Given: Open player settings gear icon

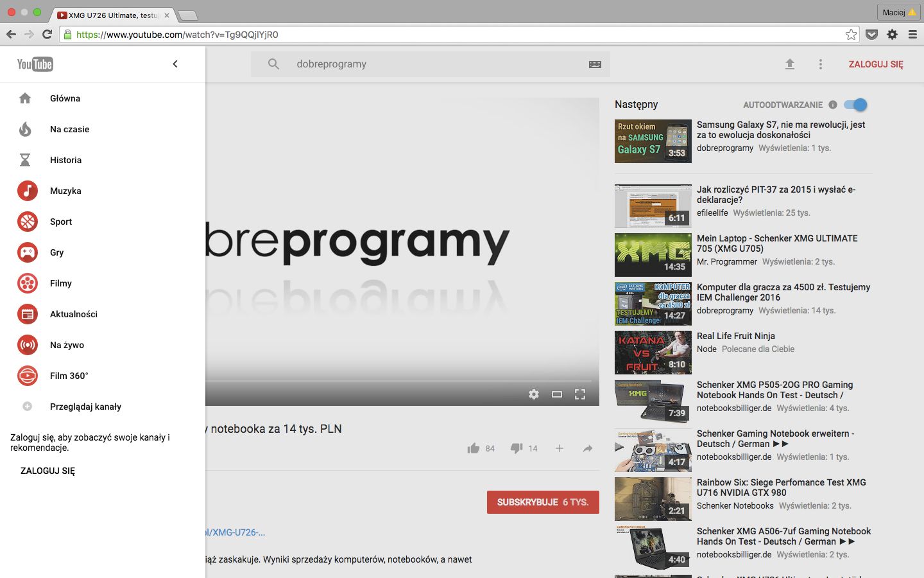Looking at the screenshot, I should pos(534,394).
